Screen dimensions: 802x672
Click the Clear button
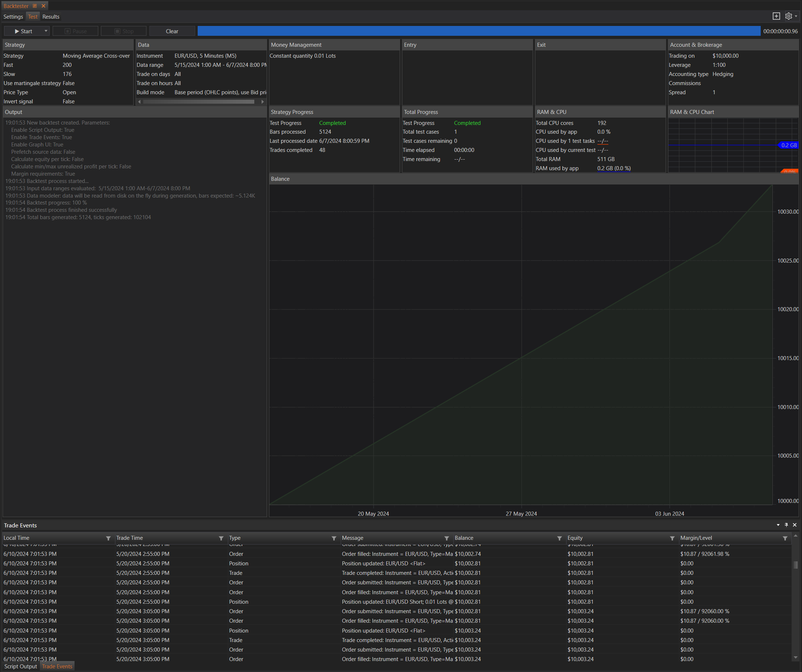[172, 31]
